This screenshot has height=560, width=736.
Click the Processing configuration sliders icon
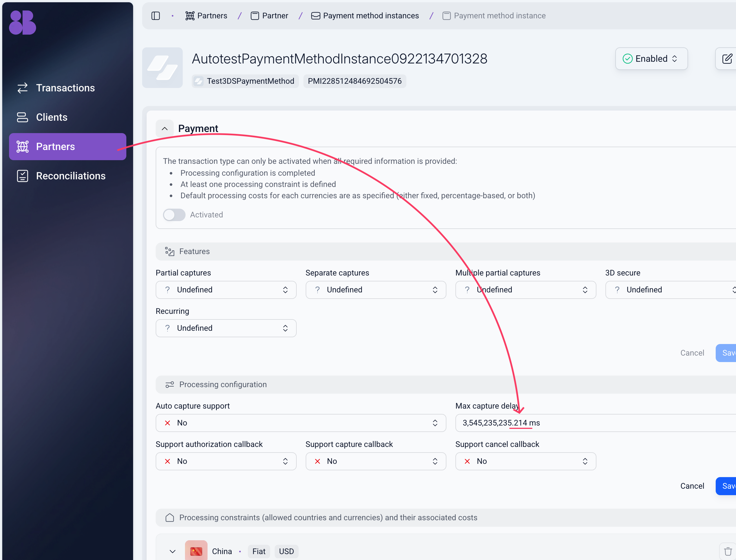pyautogui.click(x=170, y=384)
